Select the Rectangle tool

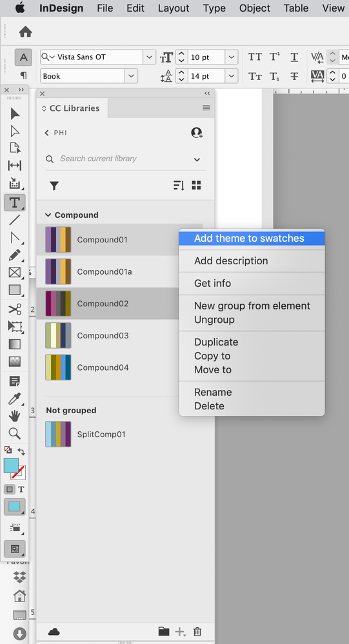pos(15,290)
